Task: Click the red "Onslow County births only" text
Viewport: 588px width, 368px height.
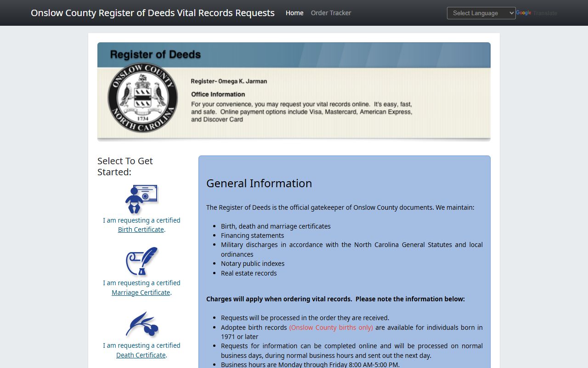Action: [331, 328]
